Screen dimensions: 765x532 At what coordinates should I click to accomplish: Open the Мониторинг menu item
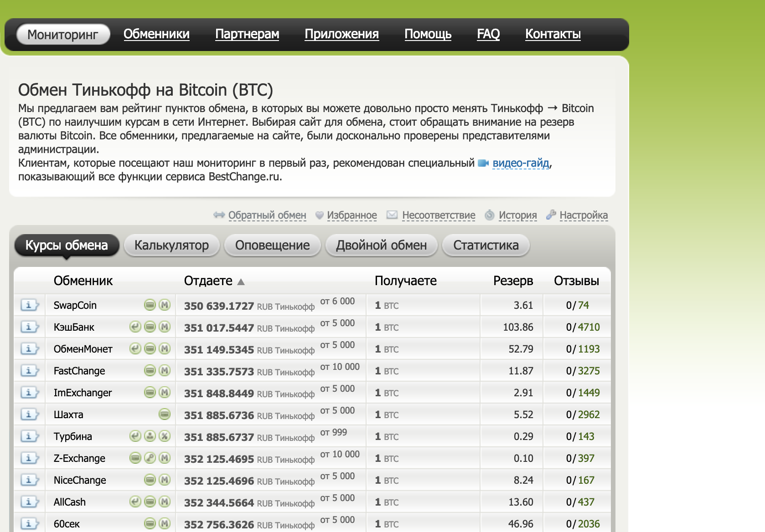(x=63, y=34)
